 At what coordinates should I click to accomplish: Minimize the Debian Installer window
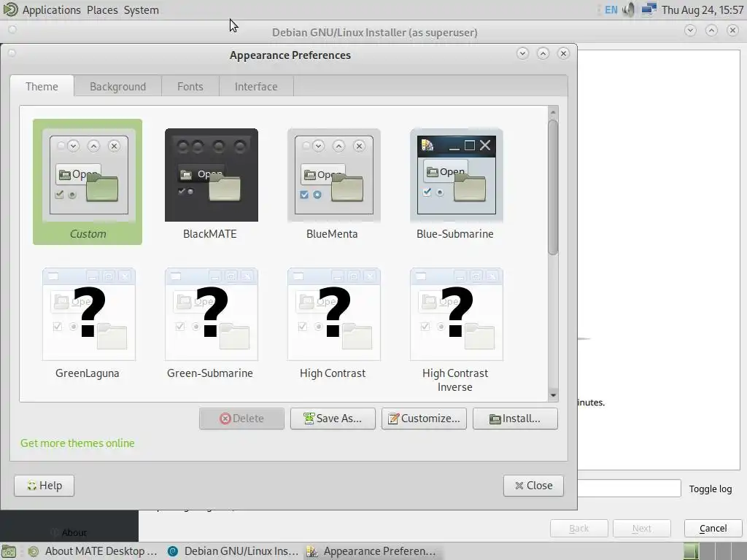(x=690, y=31)
